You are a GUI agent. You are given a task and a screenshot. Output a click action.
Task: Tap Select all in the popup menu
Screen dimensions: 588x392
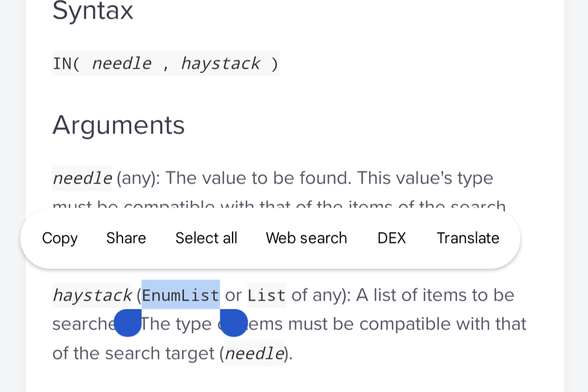click(206, 238)
